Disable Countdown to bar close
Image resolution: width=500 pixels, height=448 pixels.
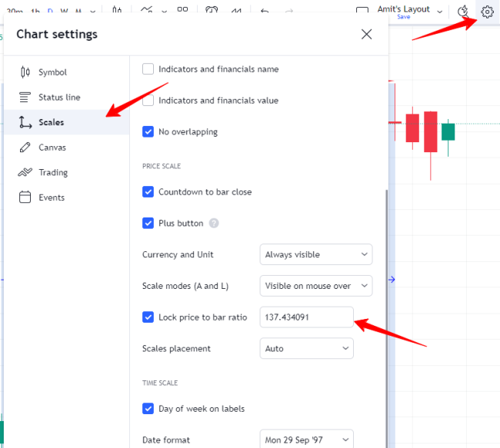(148, 192)
